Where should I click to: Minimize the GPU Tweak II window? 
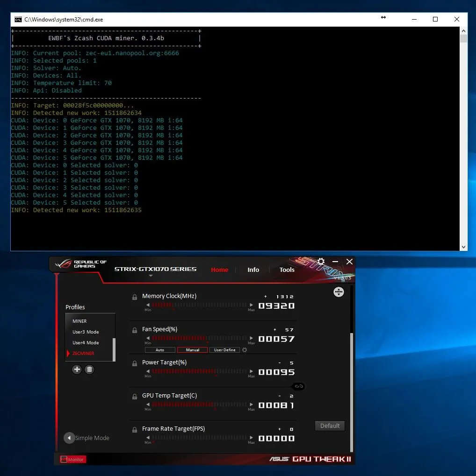point(335,262)
